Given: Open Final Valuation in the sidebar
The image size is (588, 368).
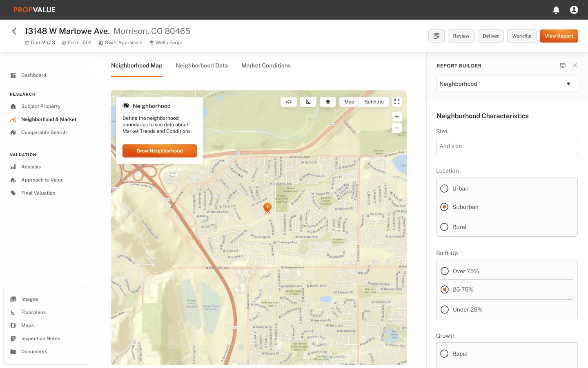Looking at the screenshot, I should point(38,193).
